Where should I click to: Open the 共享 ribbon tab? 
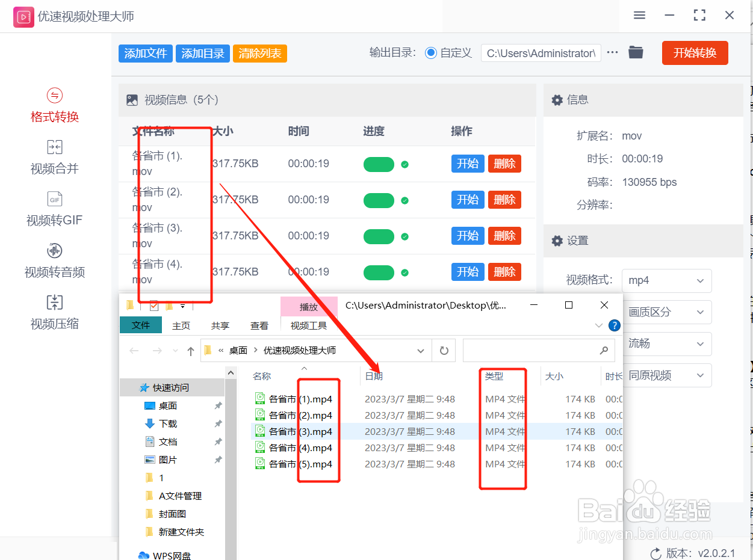(x=220, y=325)
